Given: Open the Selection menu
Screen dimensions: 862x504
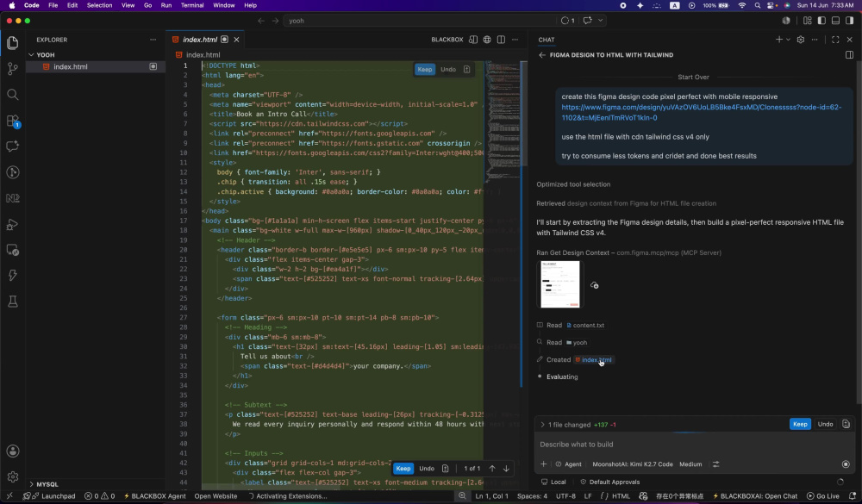Looking at the screenshot, I should (99, 5).
